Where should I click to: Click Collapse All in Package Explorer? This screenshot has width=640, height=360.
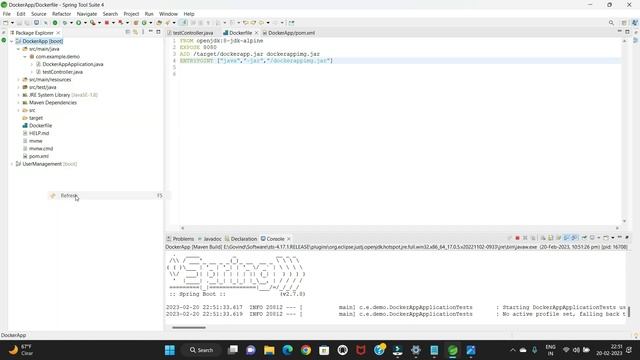[128, 32]
